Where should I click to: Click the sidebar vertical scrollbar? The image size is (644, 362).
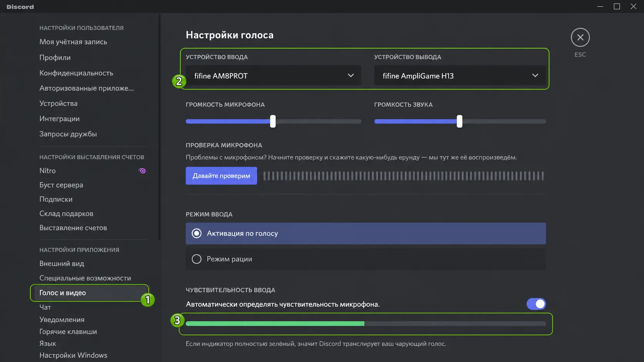(x=159, y=127)
